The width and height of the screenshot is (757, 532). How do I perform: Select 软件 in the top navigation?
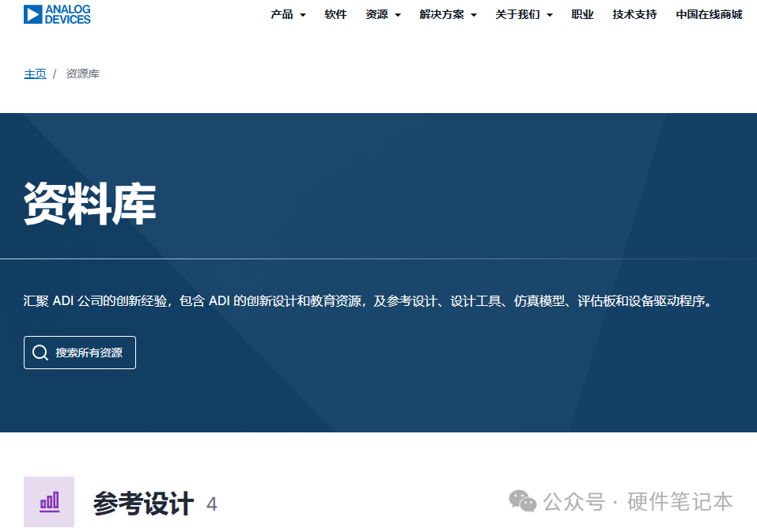pyautogui.click(x=335, y=14)
